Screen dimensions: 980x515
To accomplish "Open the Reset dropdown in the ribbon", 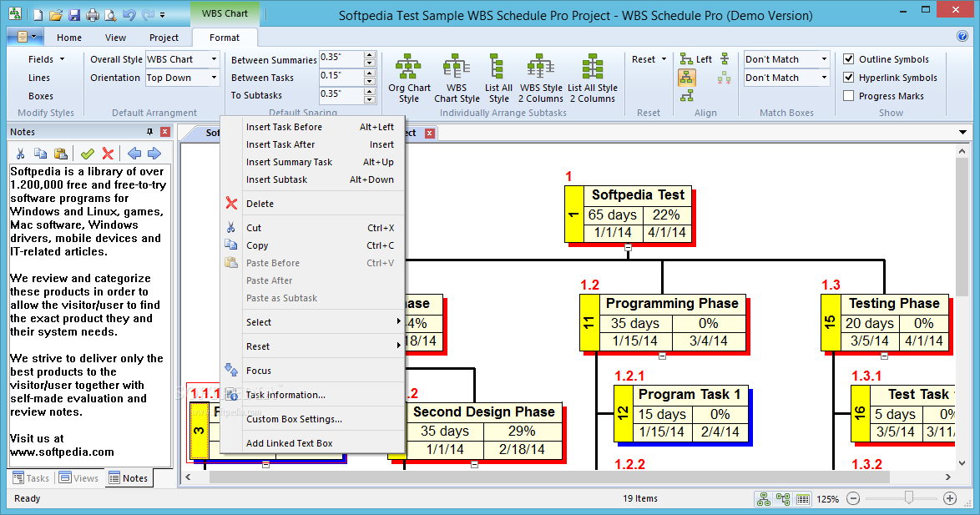I will tap(649, 59).
